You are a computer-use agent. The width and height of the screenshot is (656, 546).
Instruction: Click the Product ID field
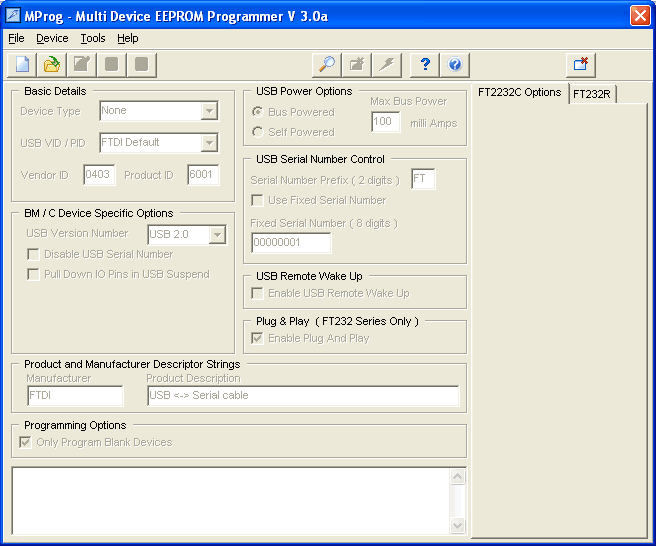pos(203,174)
